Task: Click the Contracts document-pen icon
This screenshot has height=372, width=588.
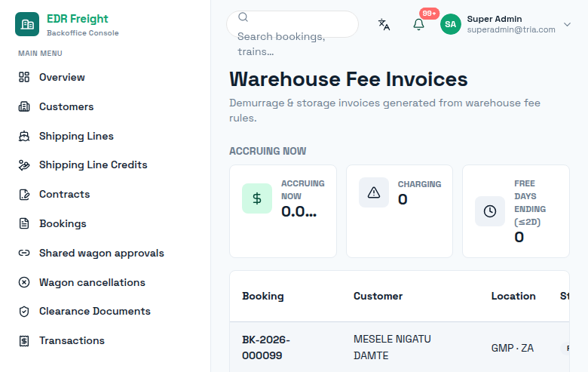Action: coord(24,195)
